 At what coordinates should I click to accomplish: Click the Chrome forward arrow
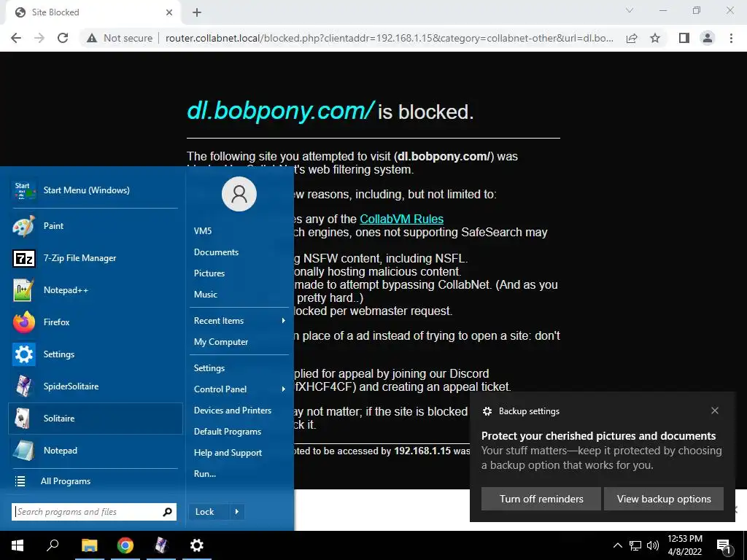coord(39,38)
